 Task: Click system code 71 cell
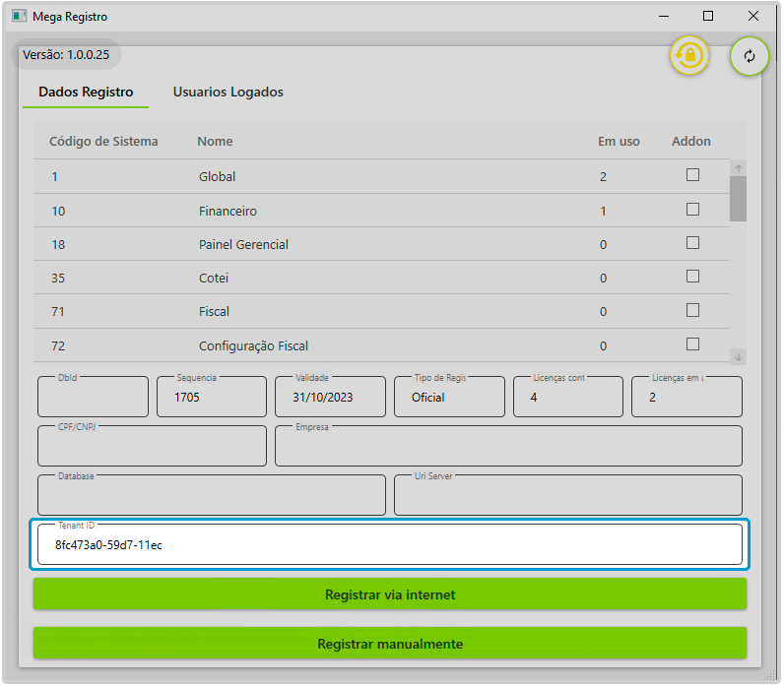58,312
